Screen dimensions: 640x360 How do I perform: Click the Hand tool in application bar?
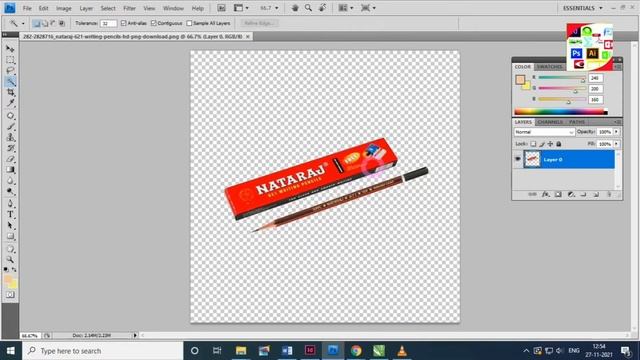pyautogui.click(x=295, y=8)
